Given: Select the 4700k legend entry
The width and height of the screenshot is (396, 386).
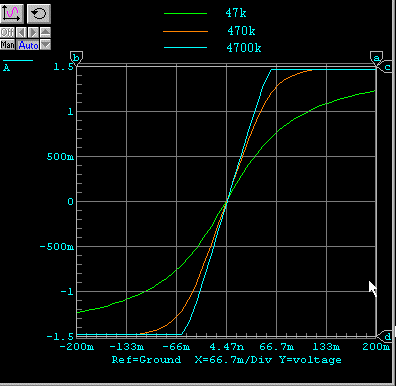Looking at the screenshot, I should 244,48.
